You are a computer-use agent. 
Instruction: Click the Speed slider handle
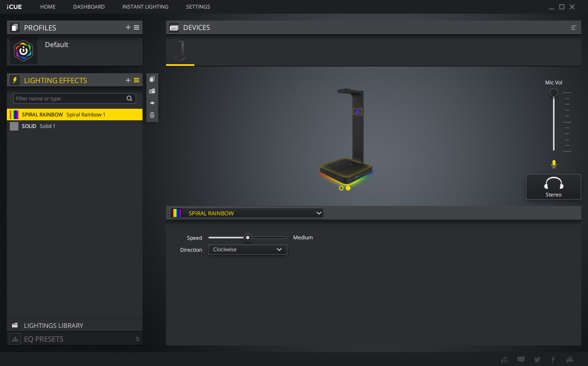pyautogui.click(x=247, y=238)
